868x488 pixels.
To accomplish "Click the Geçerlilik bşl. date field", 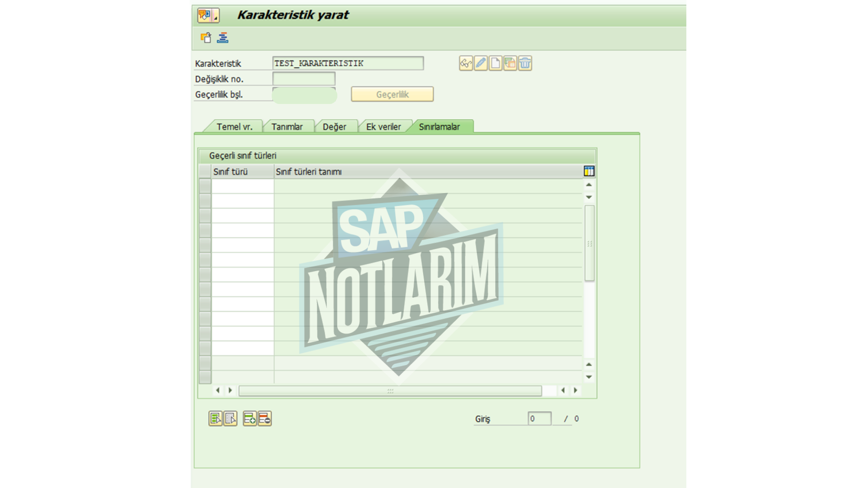I will click(x=304, y=95).
